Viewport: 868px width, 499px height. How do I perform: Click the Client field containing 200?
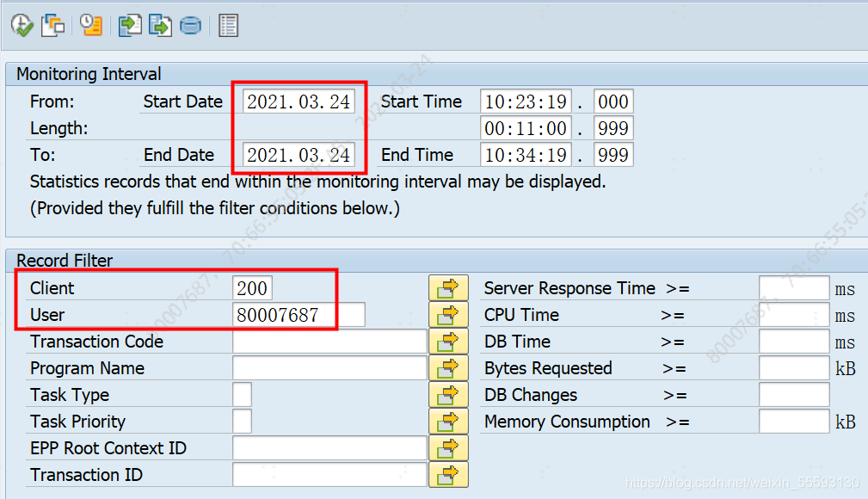(x=252, y=288)
